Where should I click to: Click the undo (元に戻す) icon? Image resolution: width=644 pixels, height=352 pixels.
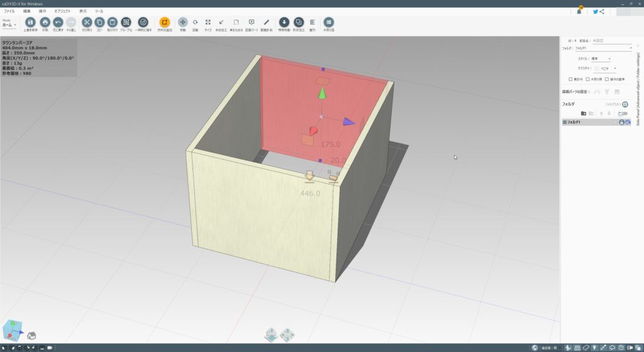pos(58,22)
